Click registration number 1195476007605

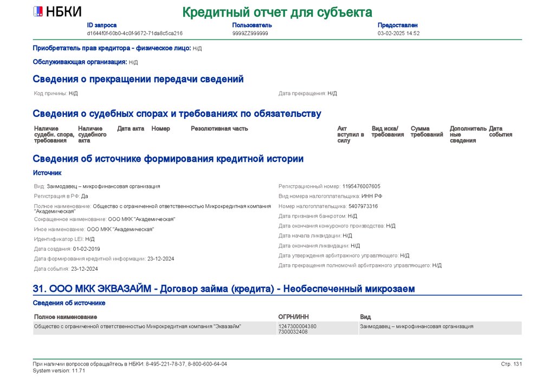[362, 186]
